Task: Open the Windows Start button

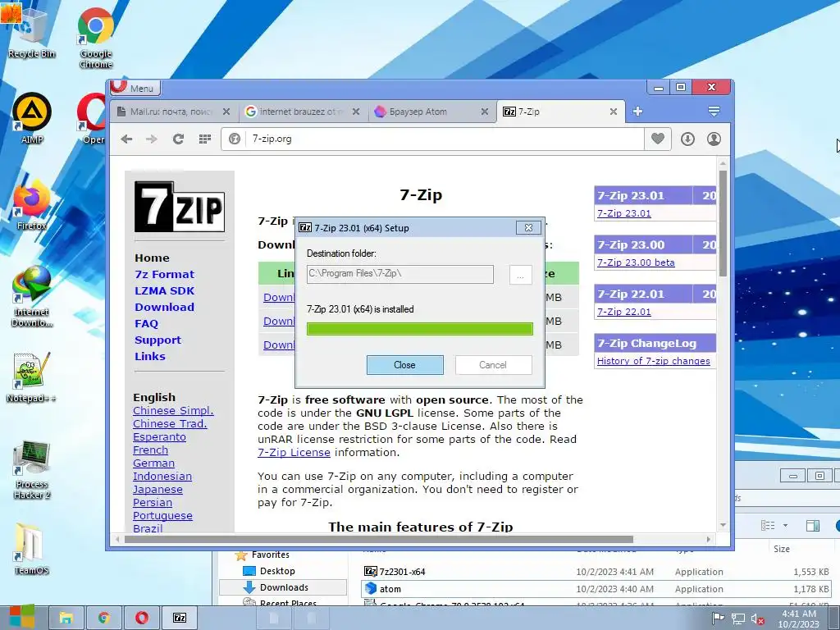Action: click(x=22, y=617)
